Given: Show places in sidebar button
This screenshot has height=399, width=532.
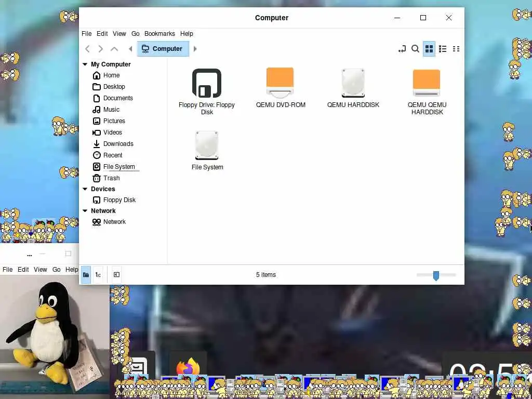Looking at the screenshot, I should click(x=86, y=275).
